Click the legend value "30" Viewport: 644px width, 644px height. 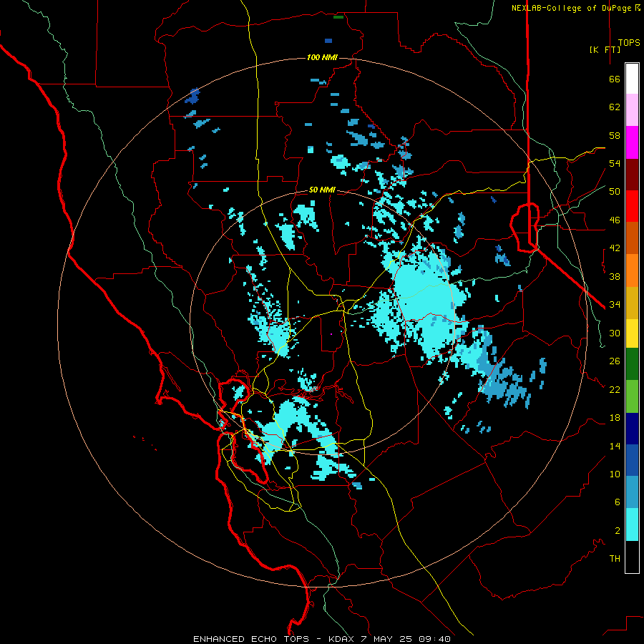(x=615, y=333)
